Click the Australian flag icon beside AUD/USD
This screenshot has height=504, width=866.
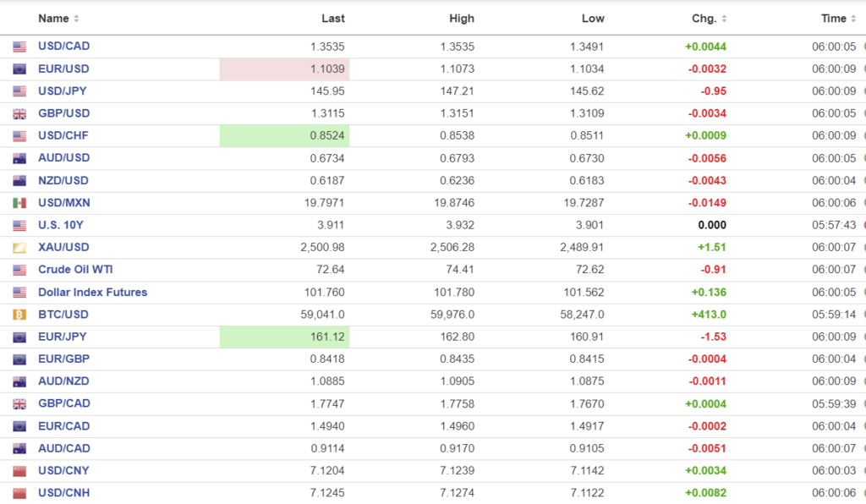click(x=19, y=158)
